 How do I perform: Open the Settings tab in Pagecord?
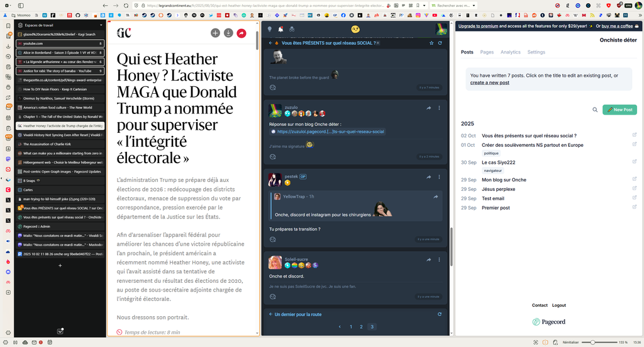(536, 52)
